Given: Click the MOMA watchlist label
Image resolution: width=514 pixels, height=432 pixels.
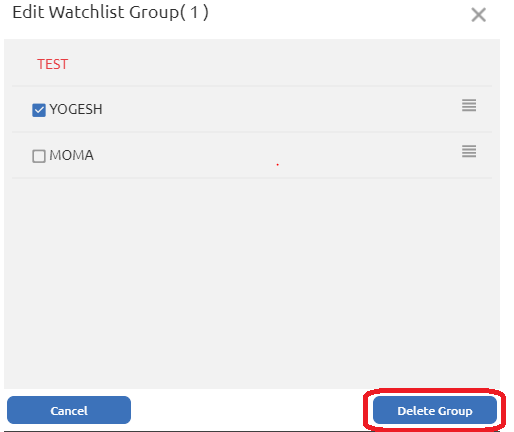Looking at the screenshot, I should coord(71,155).
